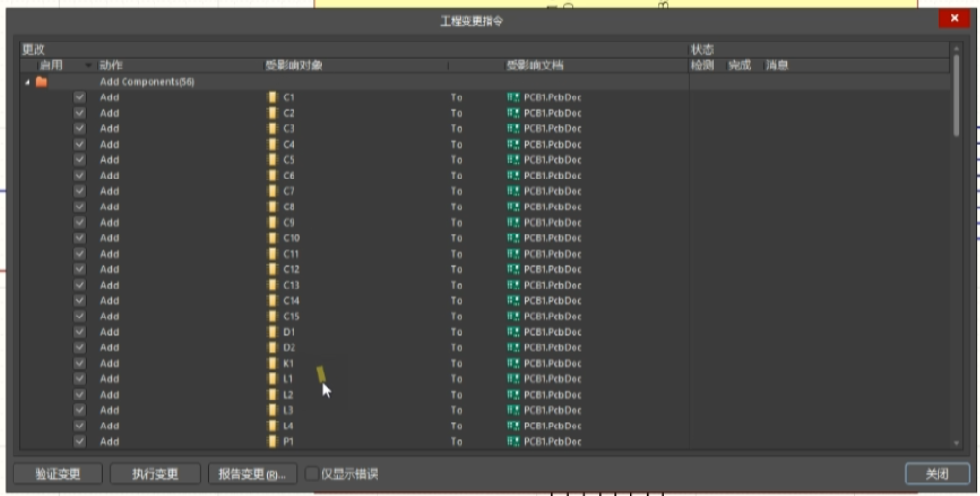
Task: Click the 完成 status column header
Action: click(x=740, y=66)
